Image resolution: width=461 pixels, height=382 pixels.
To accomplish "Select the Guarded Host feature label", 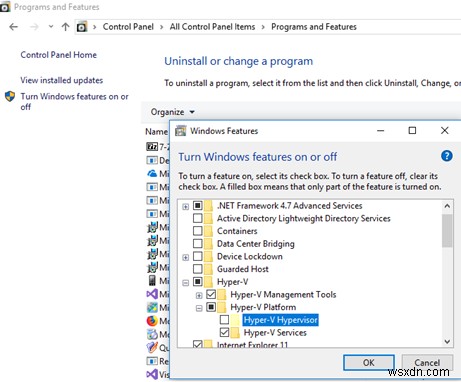I will tap(243, 269).
